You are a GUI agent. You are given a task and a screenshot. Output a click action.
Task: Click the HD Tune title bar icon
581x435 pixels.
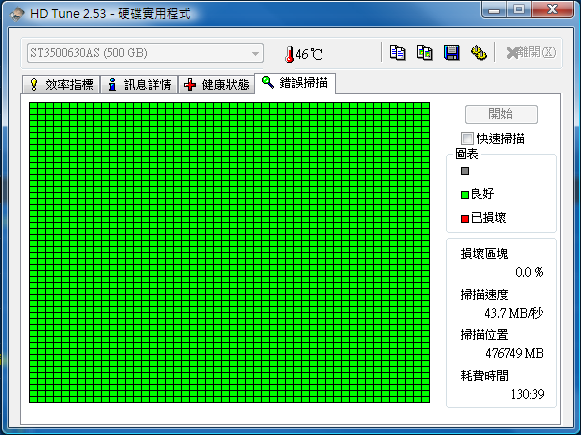17,14
